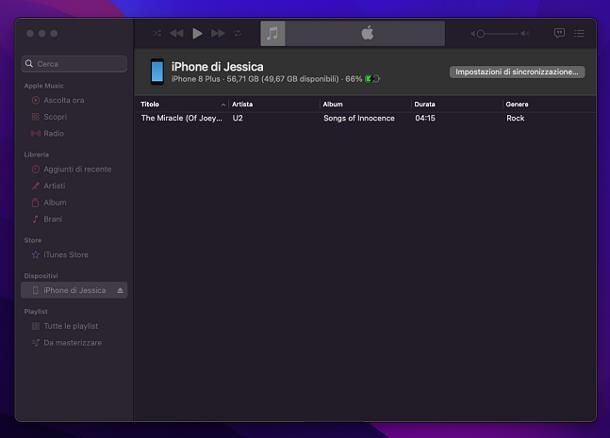Open the lyrics panel icon
The image size is (610, 438).
[559, 33]
